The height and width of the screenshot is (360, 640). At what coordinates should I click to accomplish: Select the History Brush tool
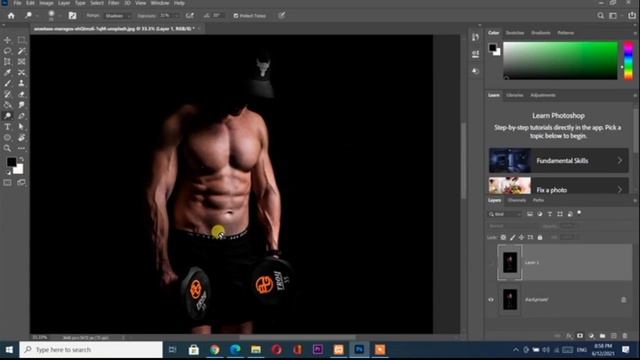[7, 94]
